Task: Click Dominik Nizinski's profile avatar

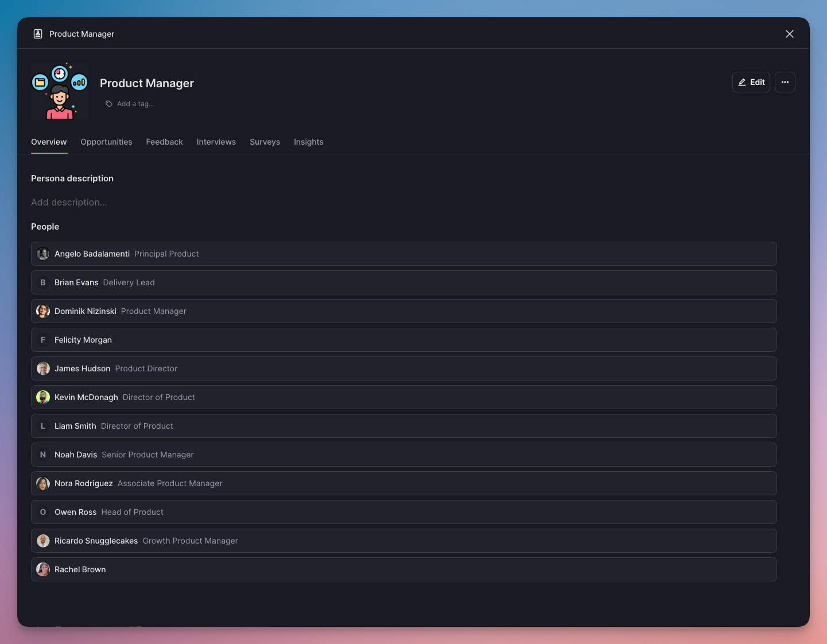Action: 43,311
